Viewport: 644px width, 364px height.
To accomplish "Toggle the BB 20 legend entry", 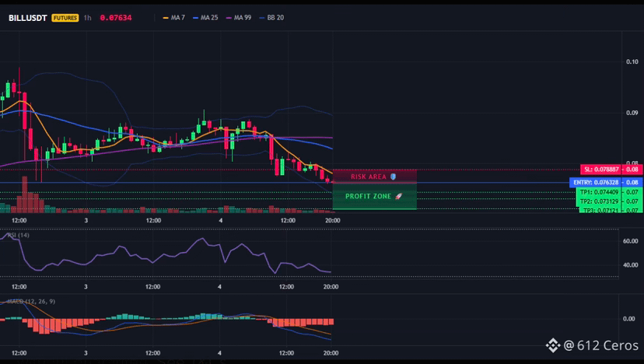I will [271, 18].
